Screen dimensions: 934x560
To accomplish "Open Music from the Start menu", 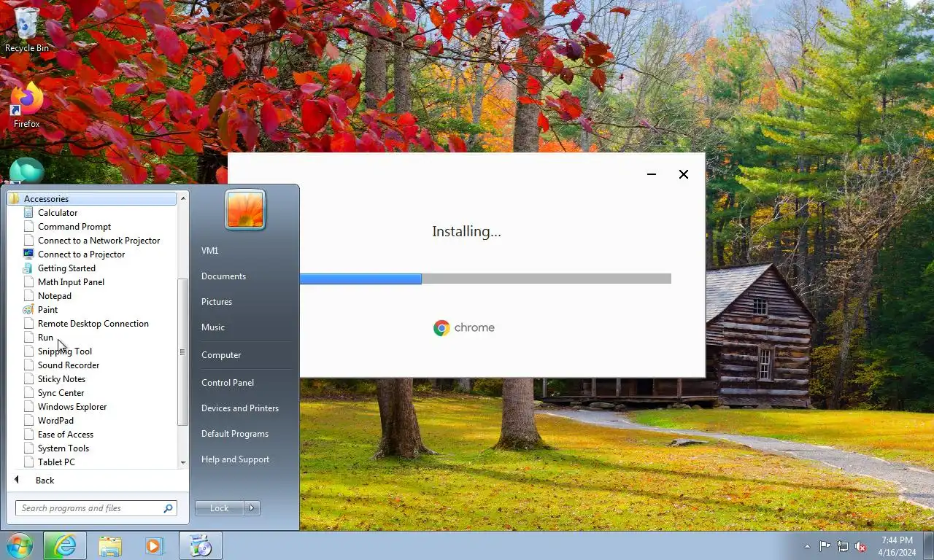I will pos(213,327).
